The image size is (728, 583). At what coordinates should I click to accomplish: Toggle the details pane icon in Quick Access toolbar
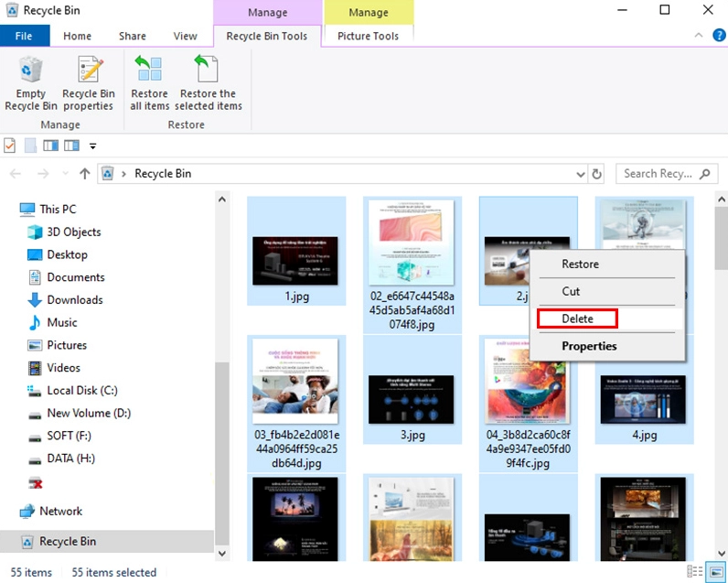pyautogui.click(x=71, y=146)
